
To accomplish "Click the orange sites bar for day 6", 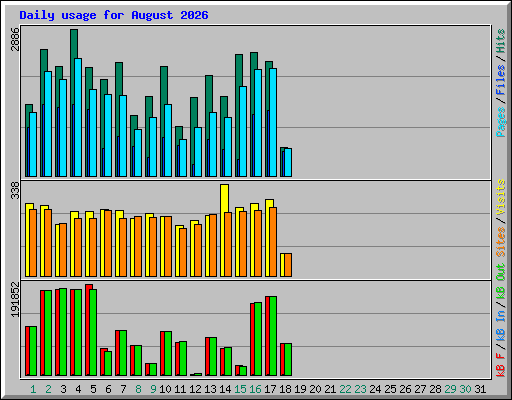I will (108, 243).
